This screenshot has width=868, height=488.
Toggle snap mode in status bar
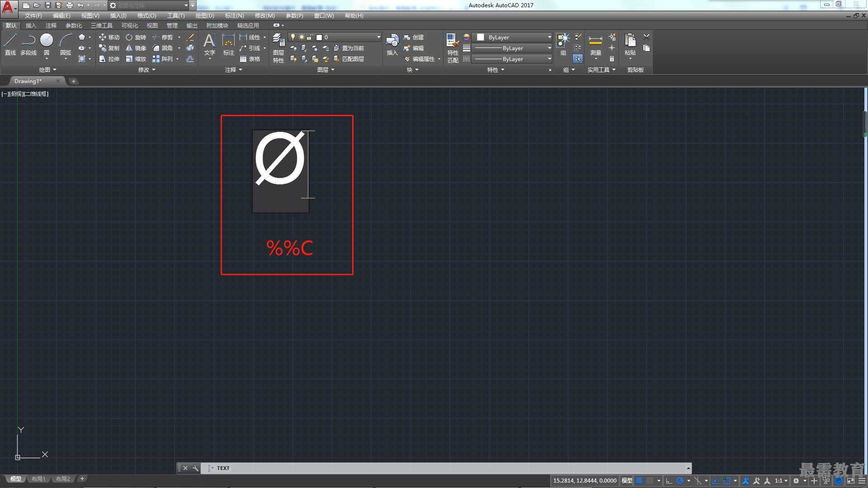coord(650,481)
